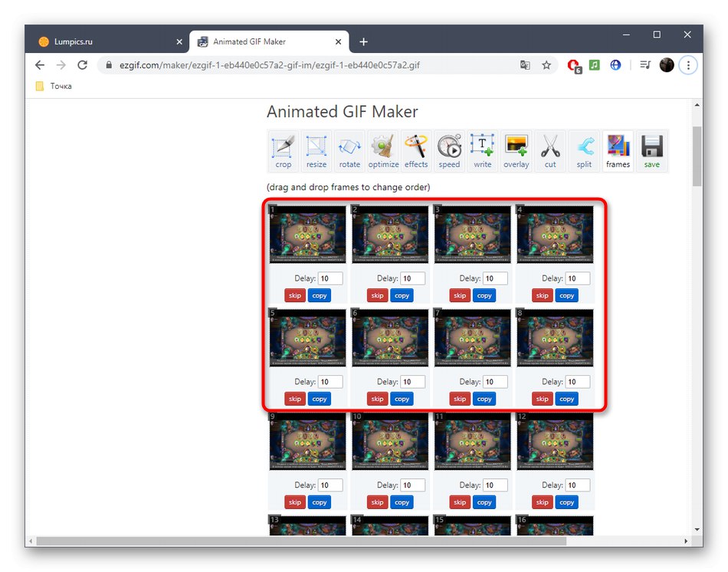This screenshot has width=728, height=572.
Task: Open the frames tool
Action: tap(618, 151)
